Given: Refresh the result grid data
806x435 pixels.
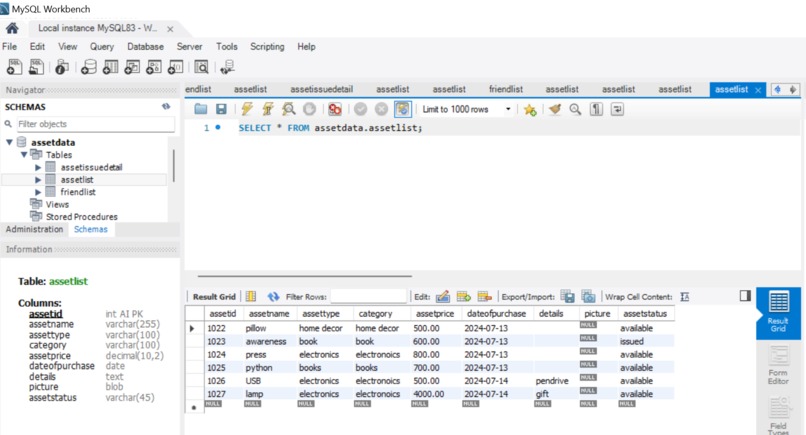Looking at the screenshot, I should pyautogui.click(x=273, y=296).
